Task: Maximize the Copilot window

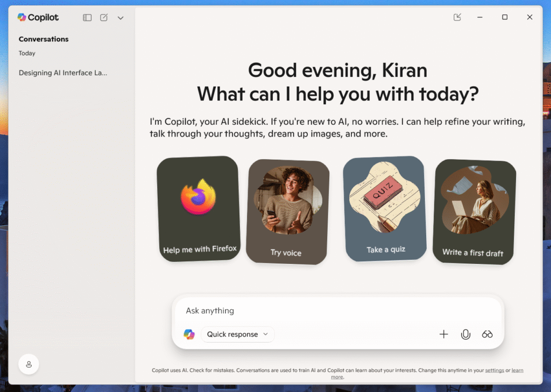Action: (x=505, y=17)
